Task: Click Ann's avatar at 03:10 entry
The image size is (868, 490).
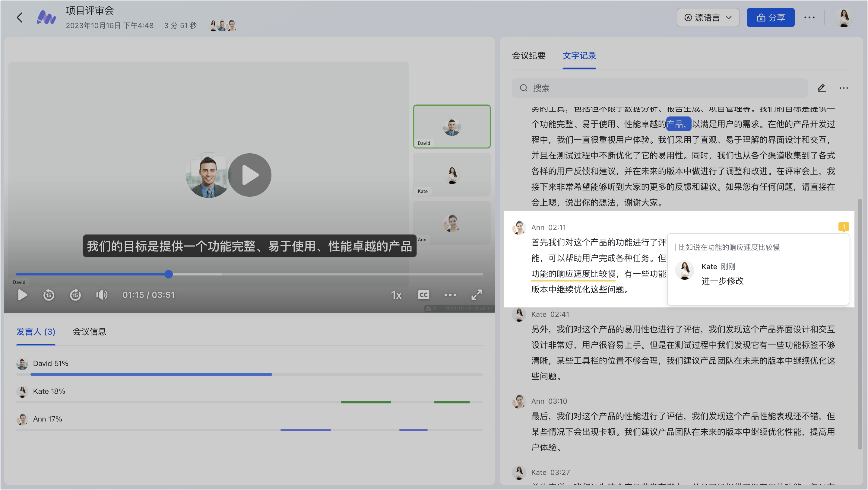Action: tap(519, 401)
